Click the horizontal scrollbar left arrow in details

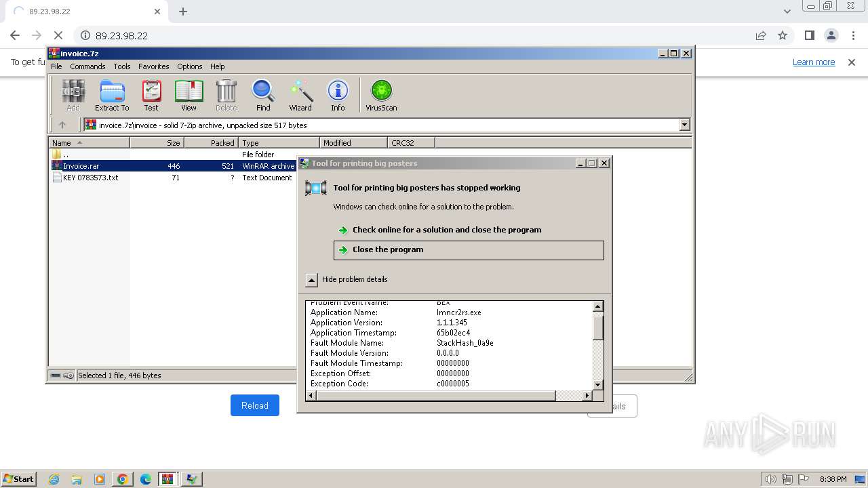click(311, 396)
